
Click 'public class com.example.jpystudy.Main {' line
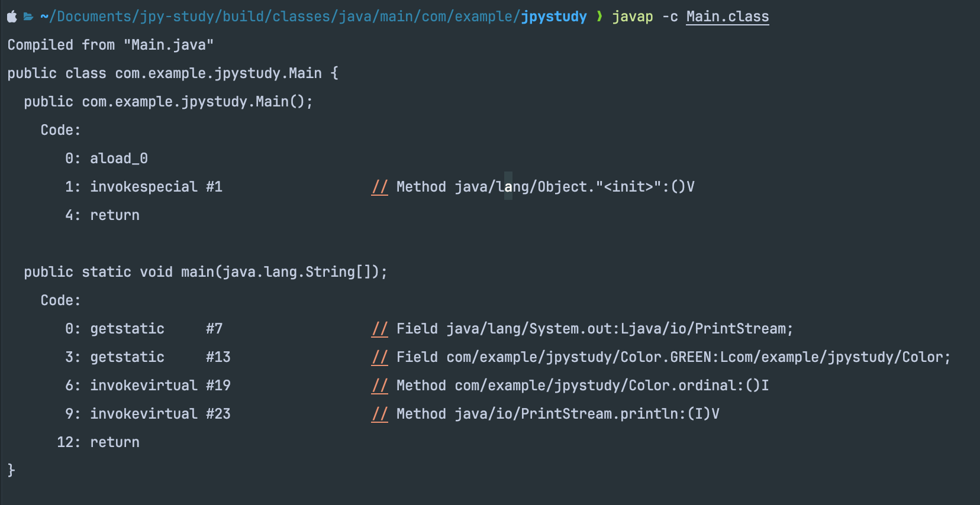pos(173,73)
